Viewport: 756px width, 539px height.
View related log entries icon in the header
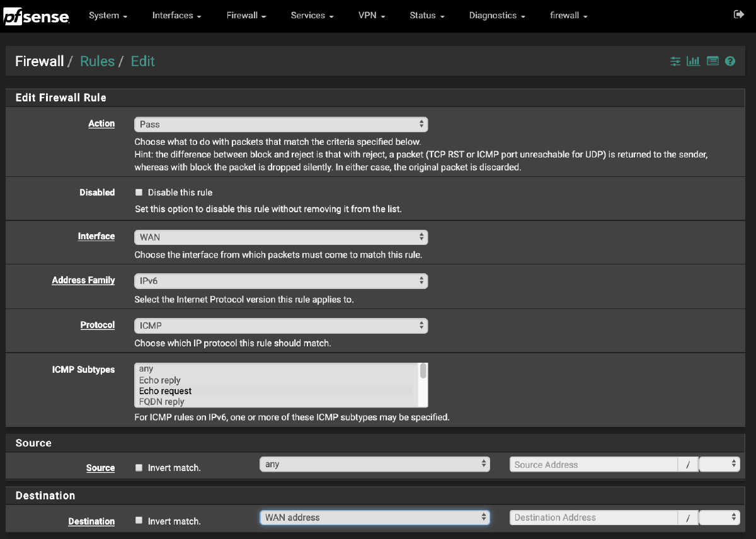[x=712, y=61]
